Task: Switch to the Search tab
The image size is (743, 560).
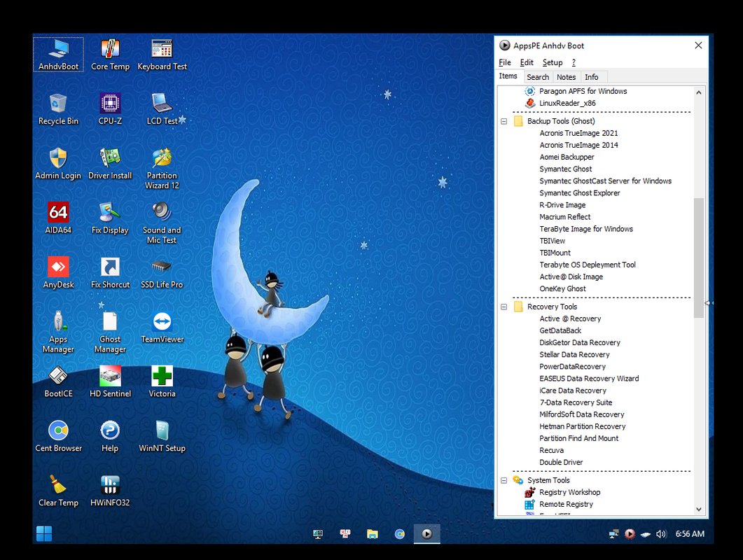Action: [x=538, y=77]
